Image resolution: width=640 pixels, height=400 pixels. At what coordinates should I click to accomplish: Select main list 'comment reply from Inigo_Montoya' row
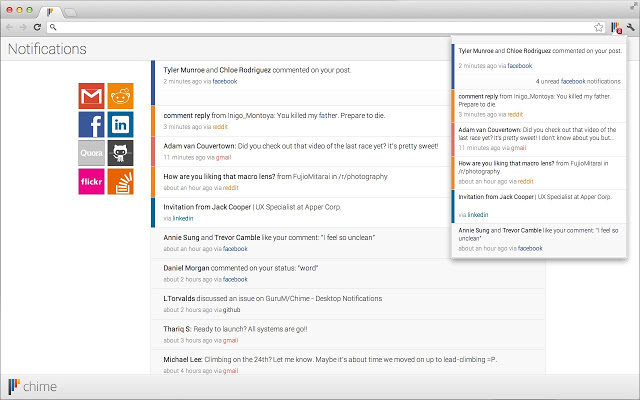301,121
